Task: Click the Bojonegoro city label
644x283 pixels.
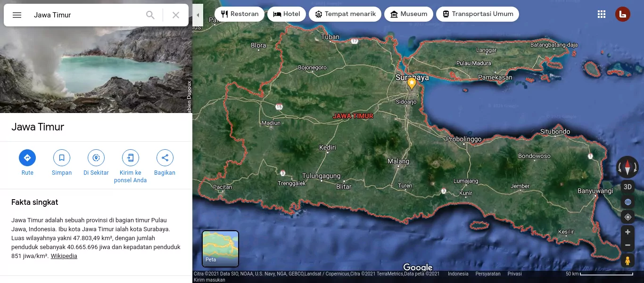Action: [312, 67]
